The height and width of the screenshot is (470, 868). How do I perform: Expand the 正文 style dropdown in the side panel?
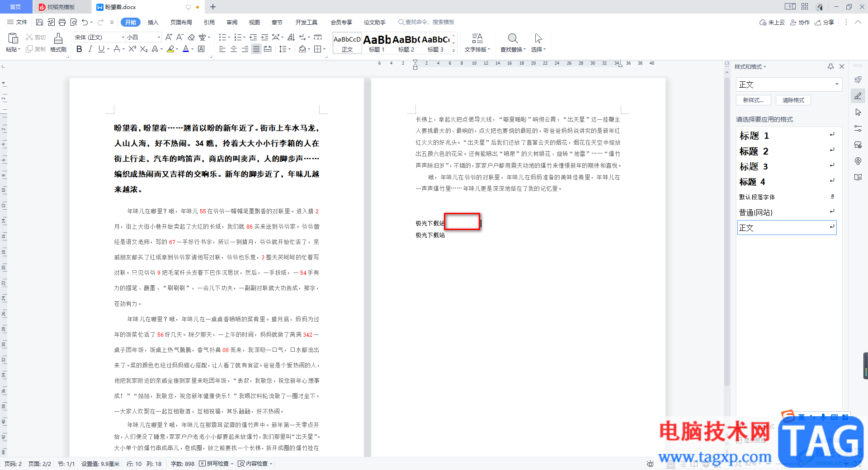click(837, 85)
